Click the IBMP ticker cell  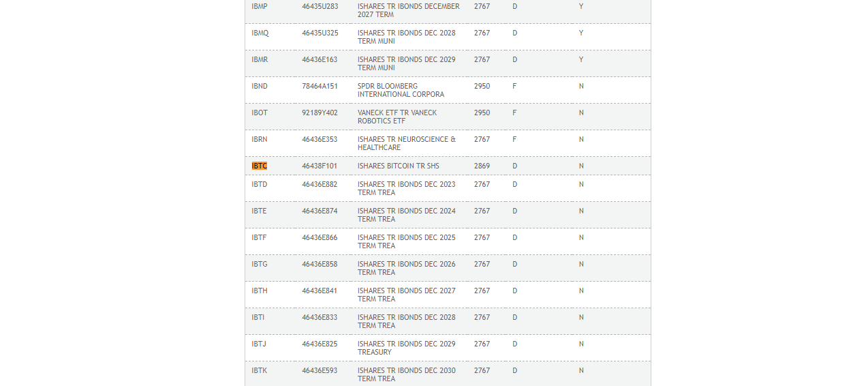(260, 6)
